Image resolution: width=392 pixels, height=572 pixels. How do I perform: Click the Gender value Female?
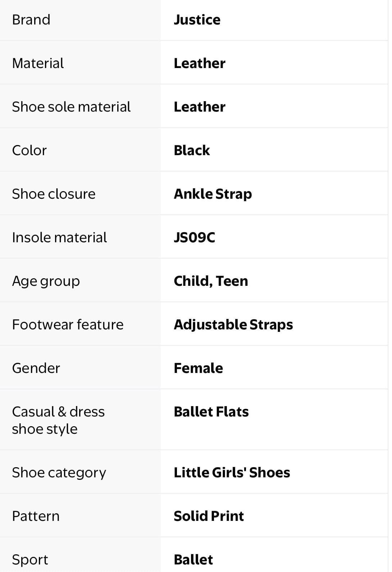pos(198,368)
